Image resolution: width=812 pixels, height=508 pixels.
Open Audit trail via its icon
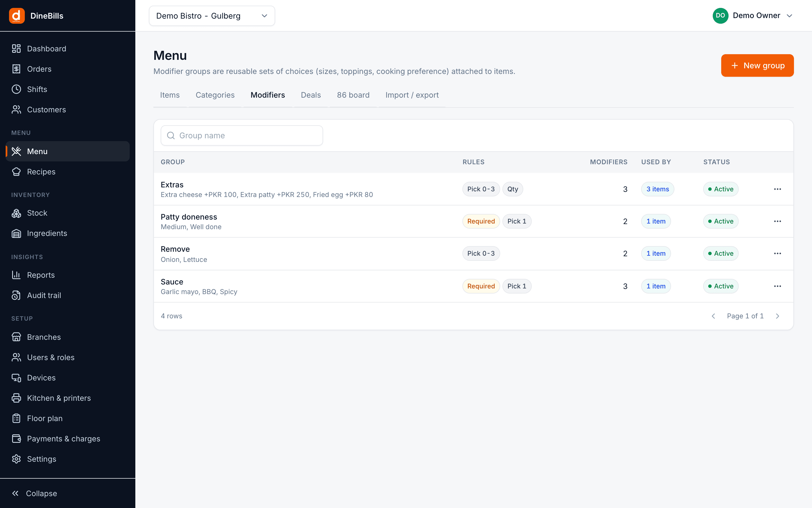point(16,295)
